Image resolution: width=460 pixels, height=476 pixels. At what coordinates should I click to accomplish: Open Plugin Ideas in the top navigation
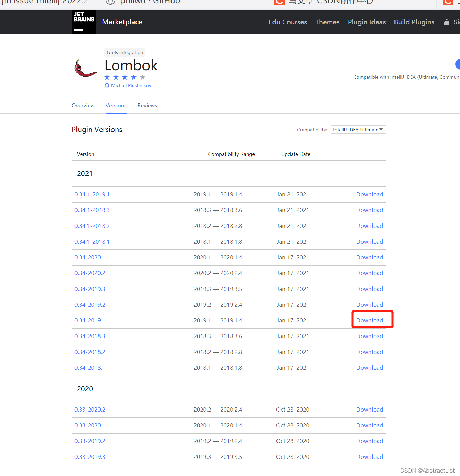pyautogui.click(x=367, y=22)
